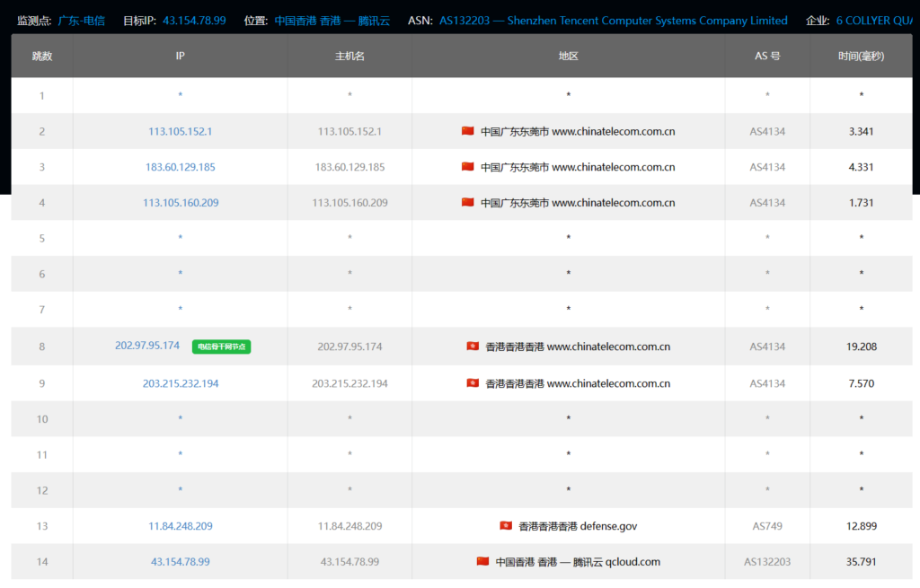Click the AS 号 column header
Screen dimensions: 920x588
point(767,56)
